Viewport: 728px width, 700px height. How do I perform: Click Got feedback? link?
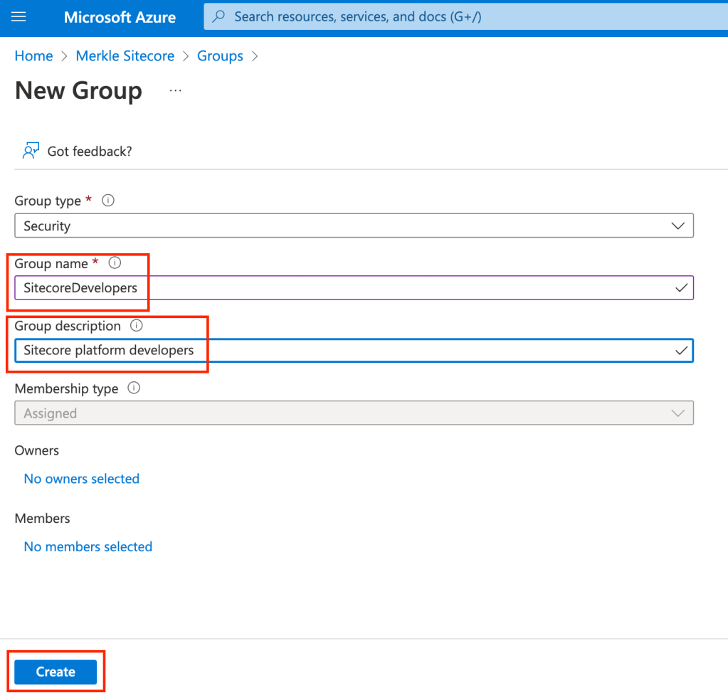coord(90,152)
